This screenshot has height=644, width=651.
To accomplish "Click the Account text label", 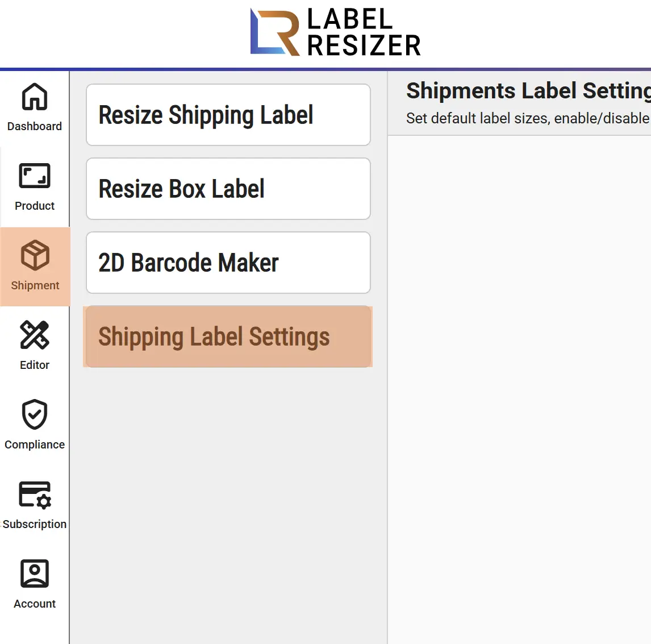I will [35, 604].
